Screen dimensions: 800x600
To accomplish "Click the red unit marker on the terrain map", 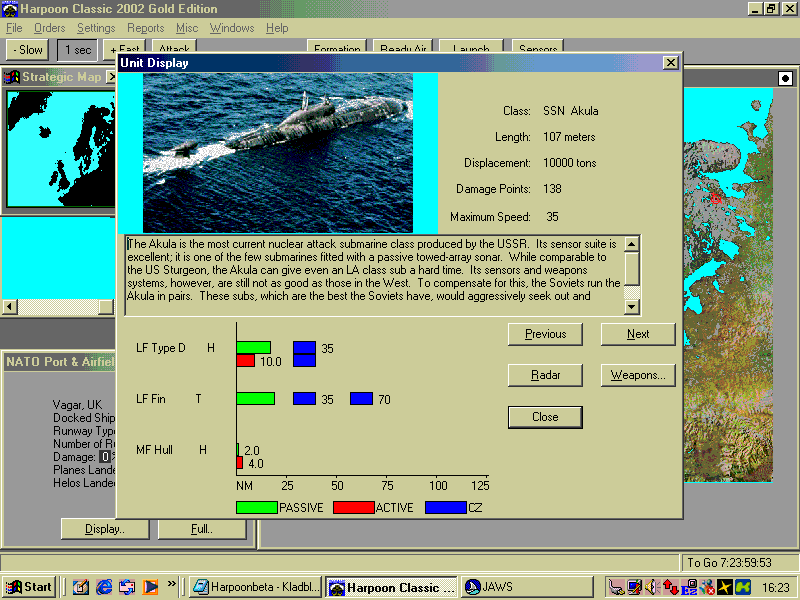I will 715,198.
